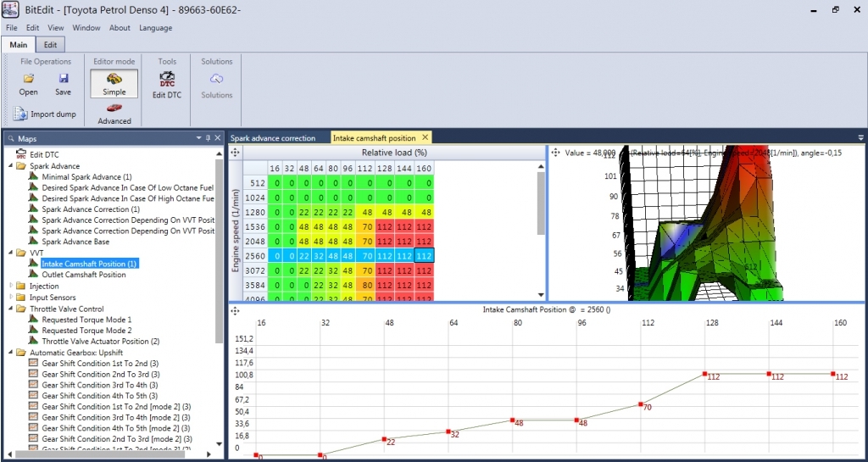
Task: Switch to the Edit ribbon tab
Action: [x=50, y=45]
